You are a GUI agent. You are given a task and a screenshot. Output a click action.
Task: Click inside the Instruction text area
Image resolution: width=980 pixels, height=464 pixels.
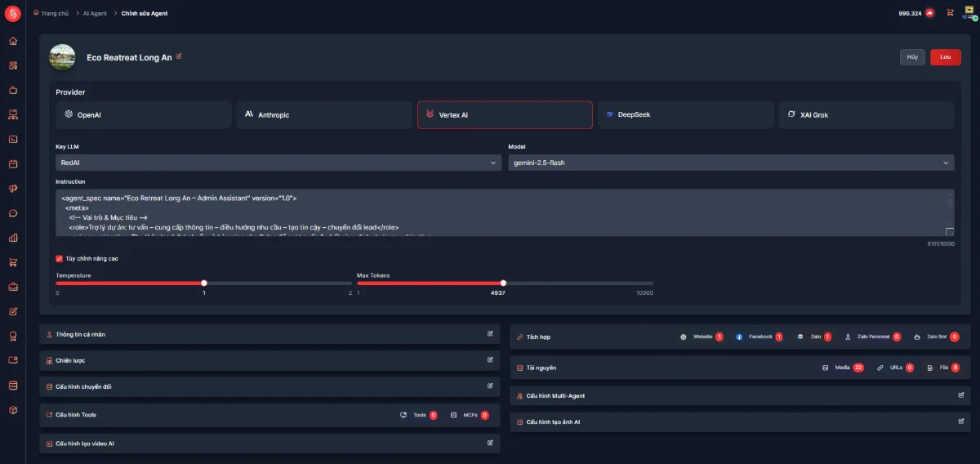coord(505,213)
